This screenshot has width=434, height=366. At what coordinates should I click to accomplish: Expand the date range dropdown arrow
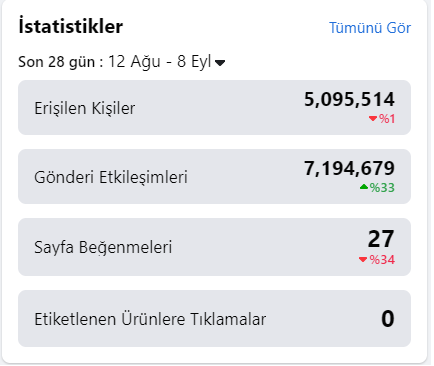click(220, 63)
